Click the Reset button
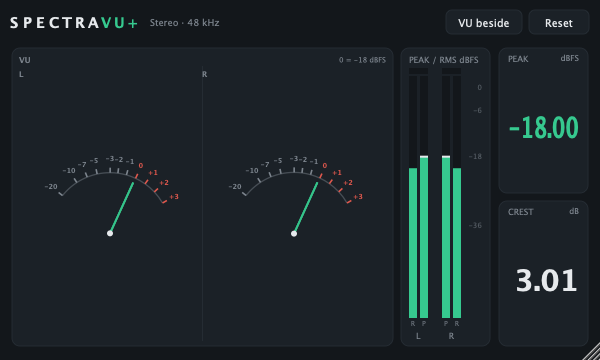 [x=559, y=23]
